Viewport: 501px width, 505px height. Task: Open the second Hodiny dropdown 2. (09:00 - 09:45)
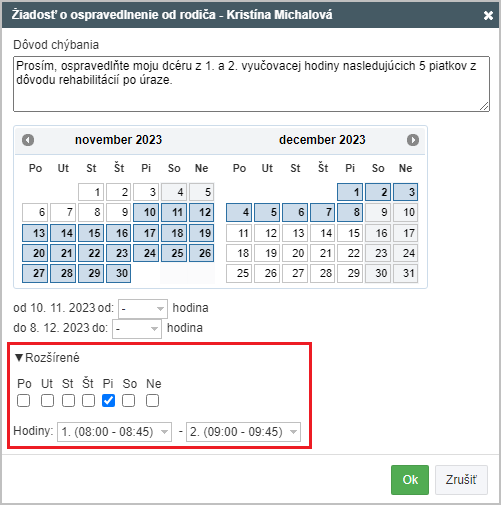pyautogui.click(x=243, y=432)
